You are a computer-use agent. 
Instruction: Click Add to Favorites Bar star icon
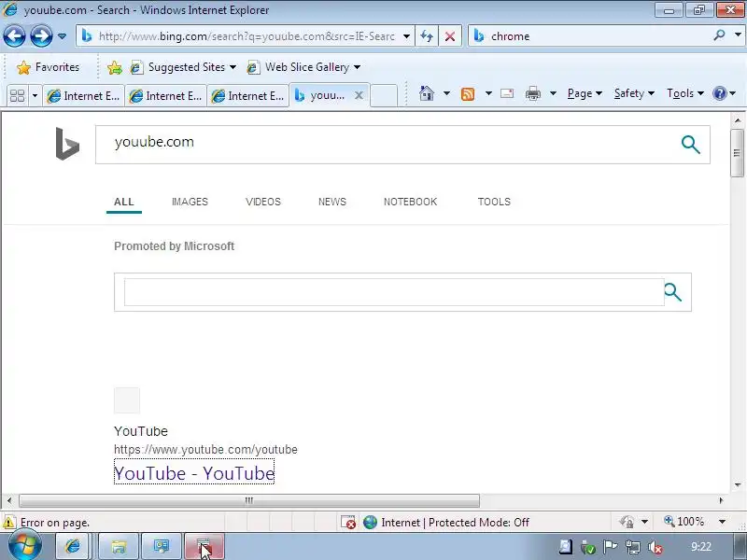coord(114,67)
